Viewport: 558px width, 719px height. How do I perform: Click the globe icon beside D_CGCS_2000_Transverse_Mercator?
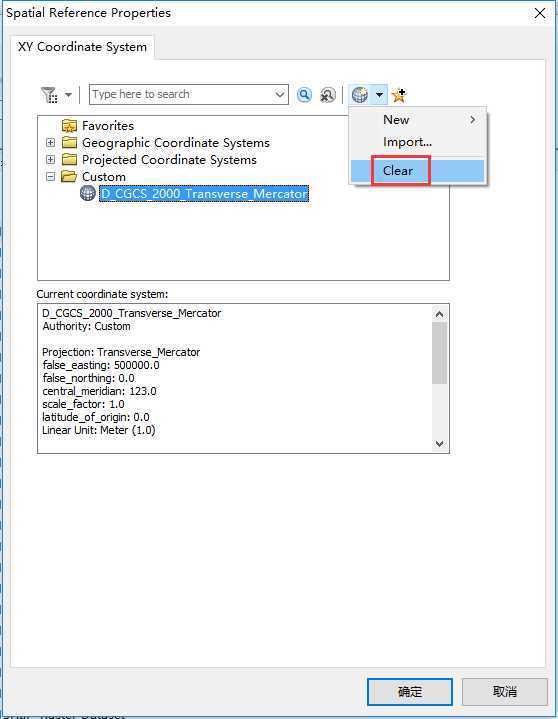click(88, 193)
